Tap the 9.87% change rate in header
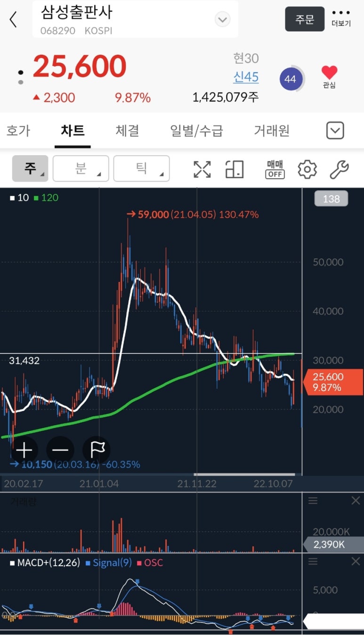This screenshot has width=364, height=635. tap(133, 98)
